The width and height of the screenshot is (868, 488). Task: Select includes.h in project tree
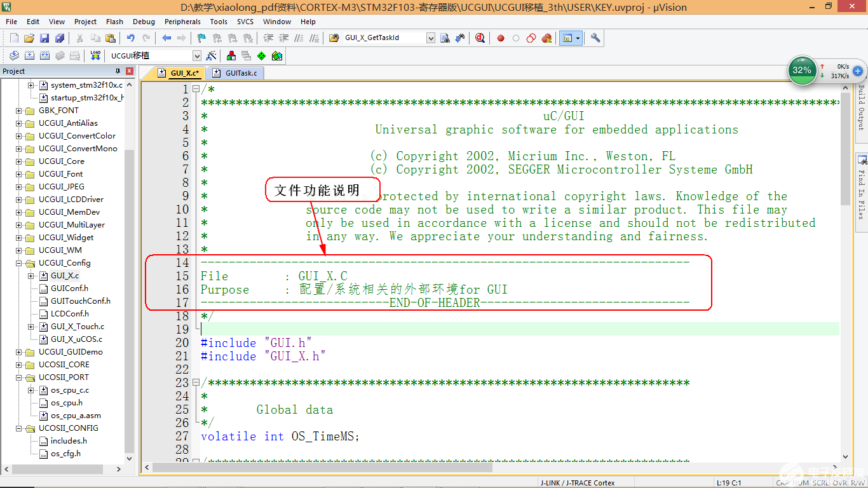click(x=69, y=441)
